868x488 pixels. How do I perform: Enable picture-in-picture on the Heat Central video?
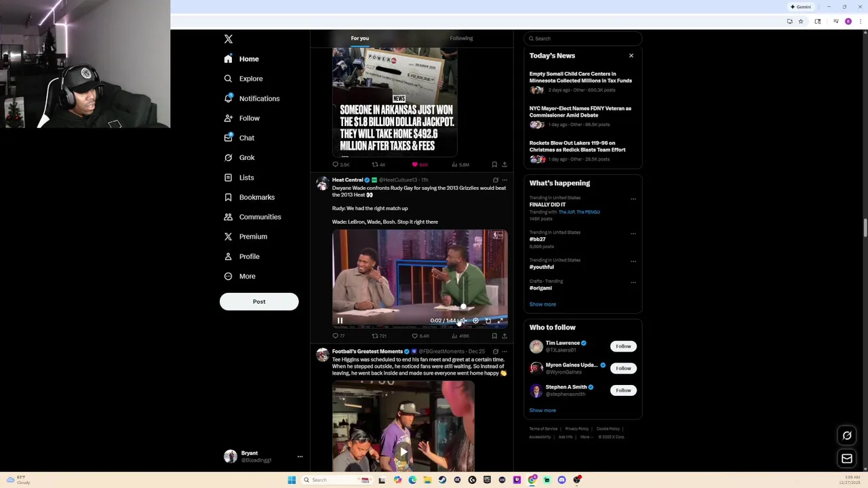488,321
